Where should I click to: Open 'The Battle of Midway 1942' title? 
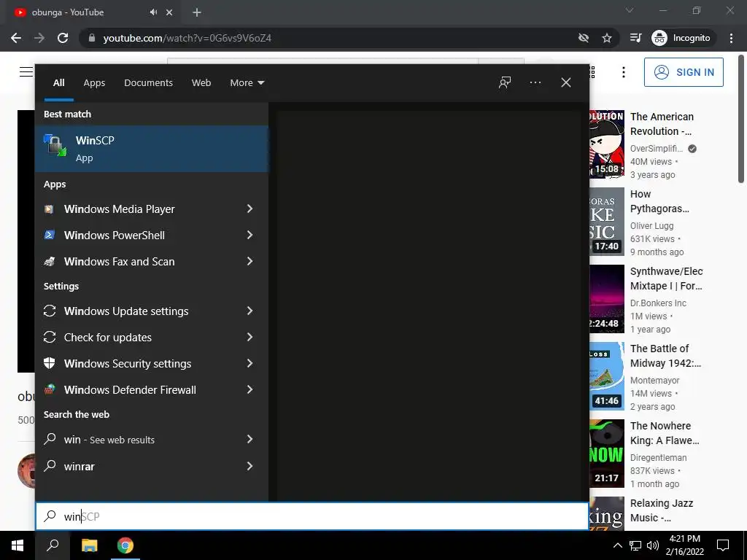[665, 356]
